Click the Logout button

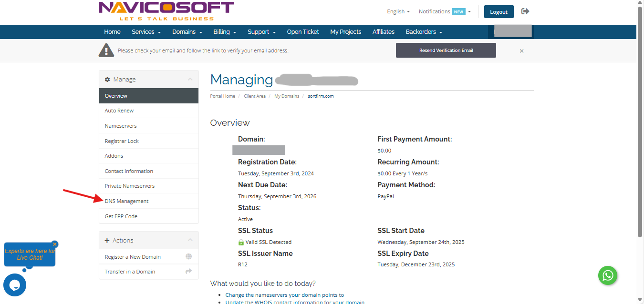[x=499, y=12]
